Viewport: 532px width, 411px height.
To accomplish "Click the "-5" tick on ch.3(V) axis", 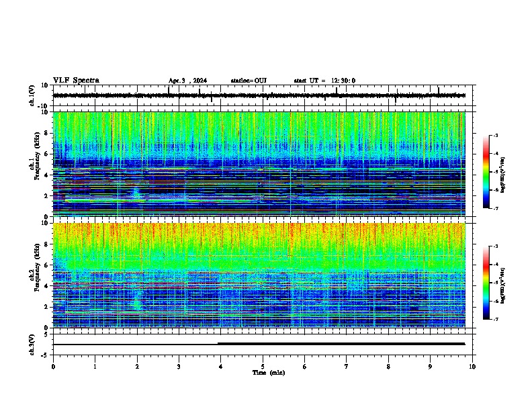I will coord(45,355).
